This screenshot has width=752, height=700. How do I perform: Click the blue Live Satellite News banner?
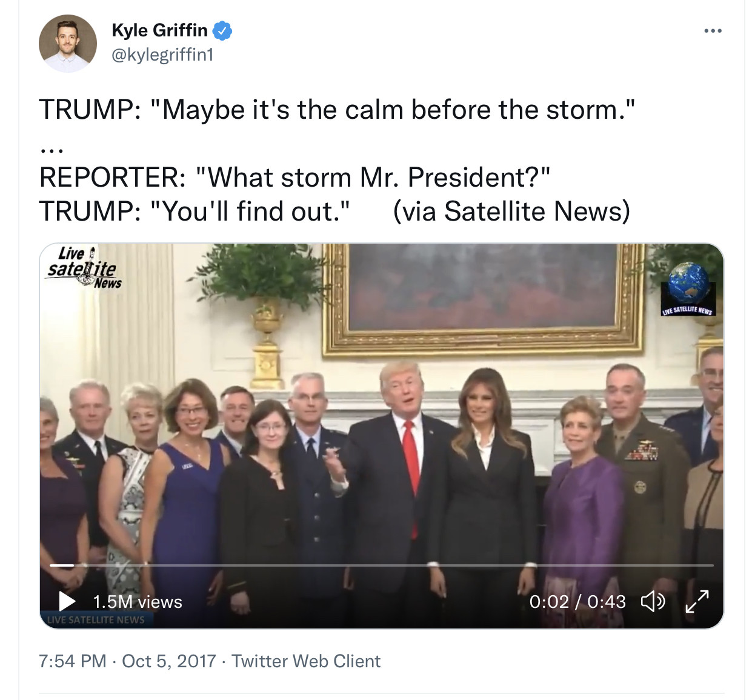tap(96, 619)
